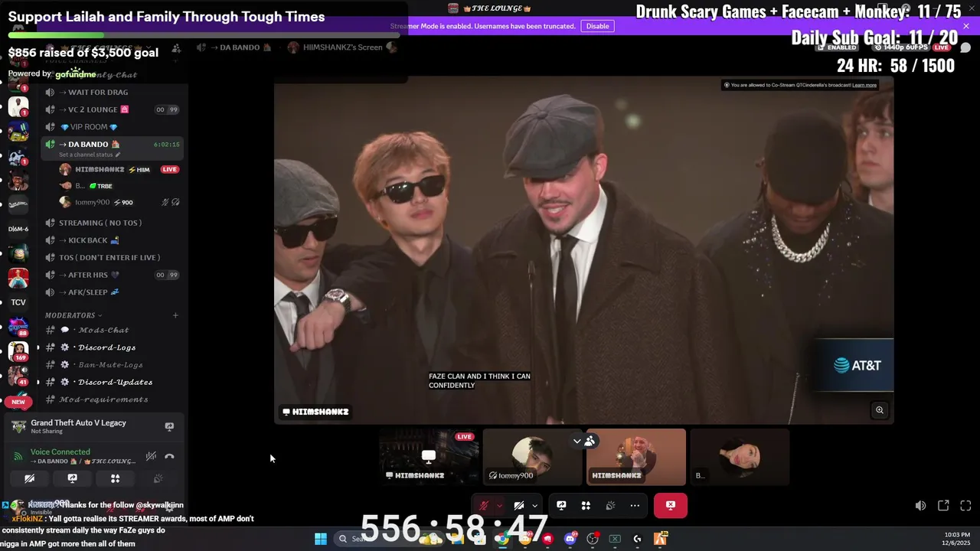
Task: Open the WAIT FOR DRAG voice channel
Action: pyautogui.click(x=113, y=92)
